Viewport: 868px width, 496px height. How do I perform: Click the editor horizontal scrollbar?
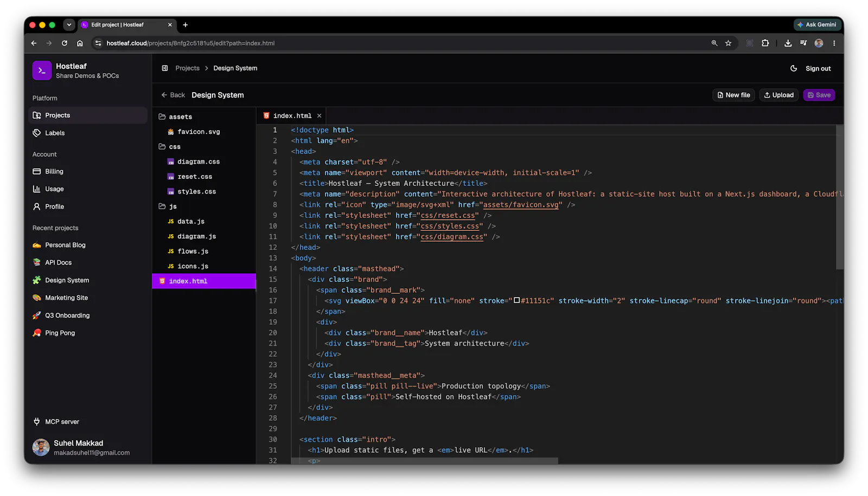pyautogui.click(x=424, y=461)
